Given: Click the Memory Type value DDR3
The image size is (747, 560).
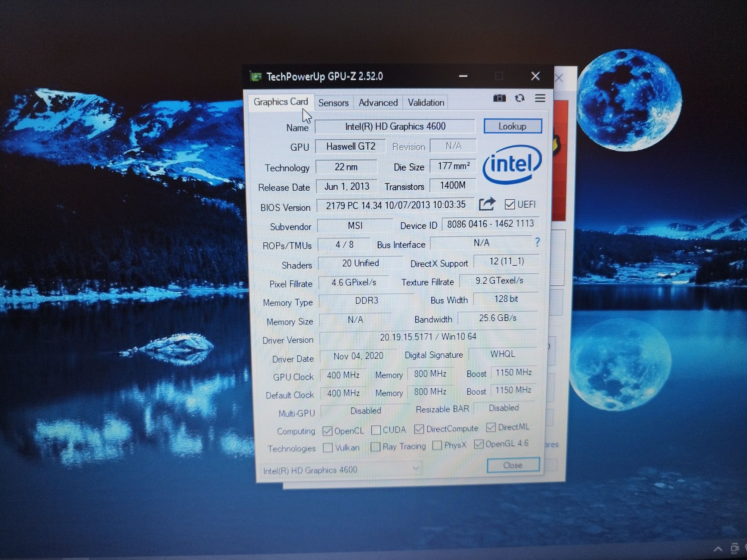Looking at the screenshot, I should [x=366, y=301].
